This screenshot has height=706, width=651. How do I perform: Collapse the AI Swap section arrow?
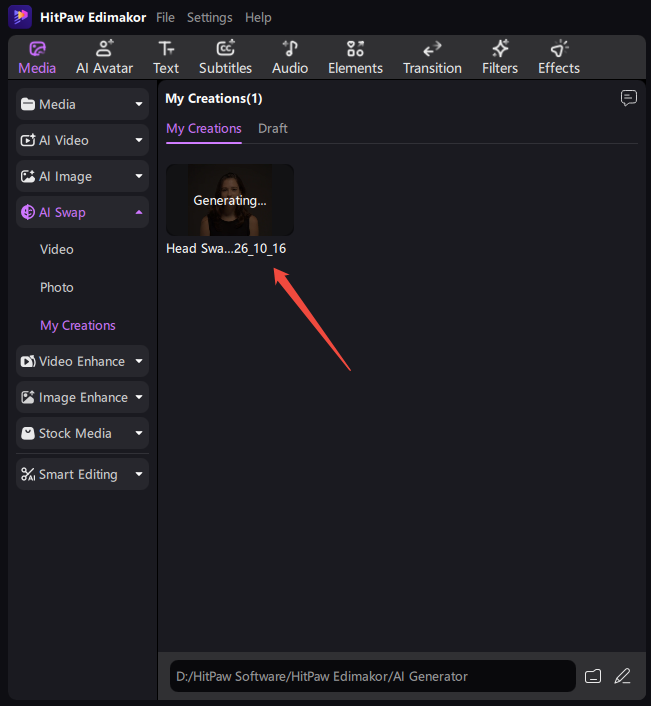139,212
